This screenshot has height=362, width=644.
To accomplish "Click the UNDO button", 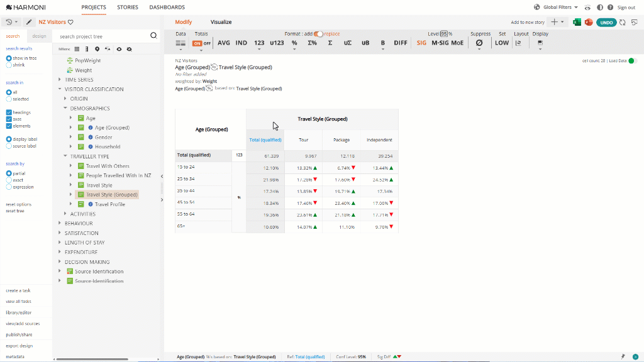I will (x=606, y=23).
